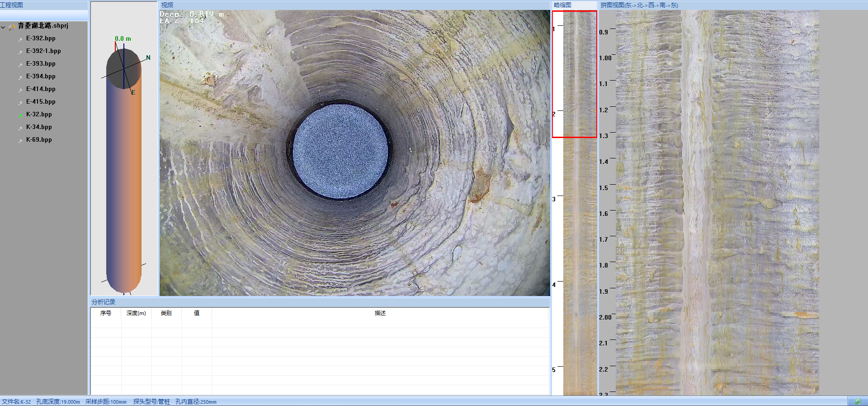Click the E compass label on the 3D model
Screen dimensions: 868x406
coord(133,92)
